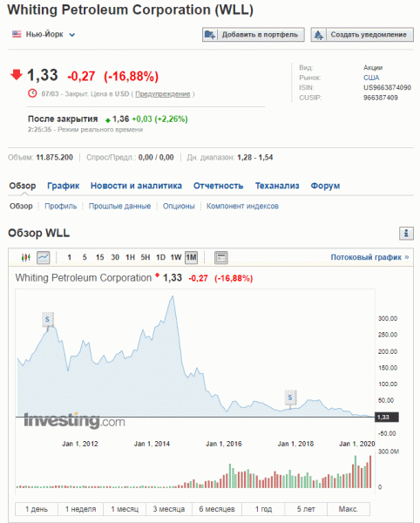Image resolution: width=420 pixels, height=523 pixels.
Task: Select the 5 лет range
Action: [x=306, y=509]
